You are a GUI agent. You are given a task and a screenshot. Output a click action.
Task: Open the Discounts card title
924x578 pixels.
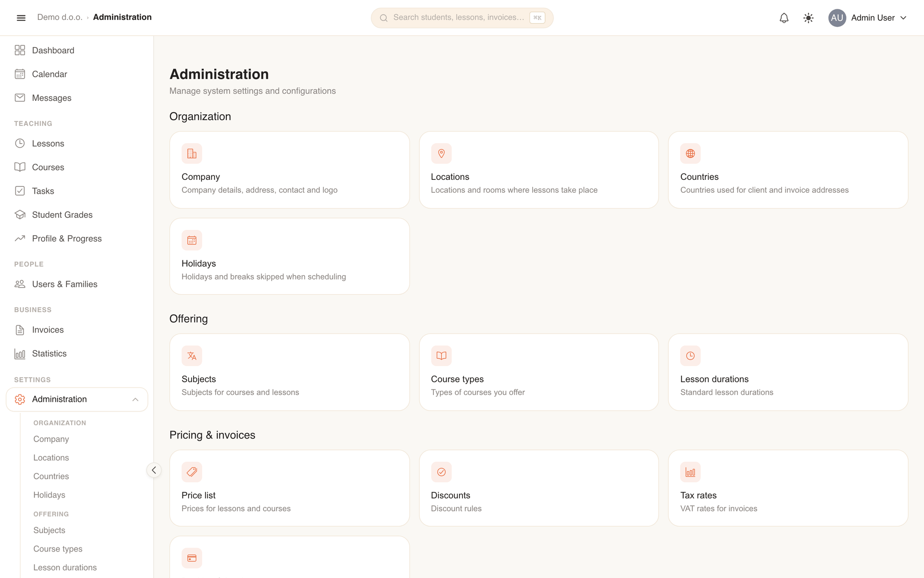point(450,495)
